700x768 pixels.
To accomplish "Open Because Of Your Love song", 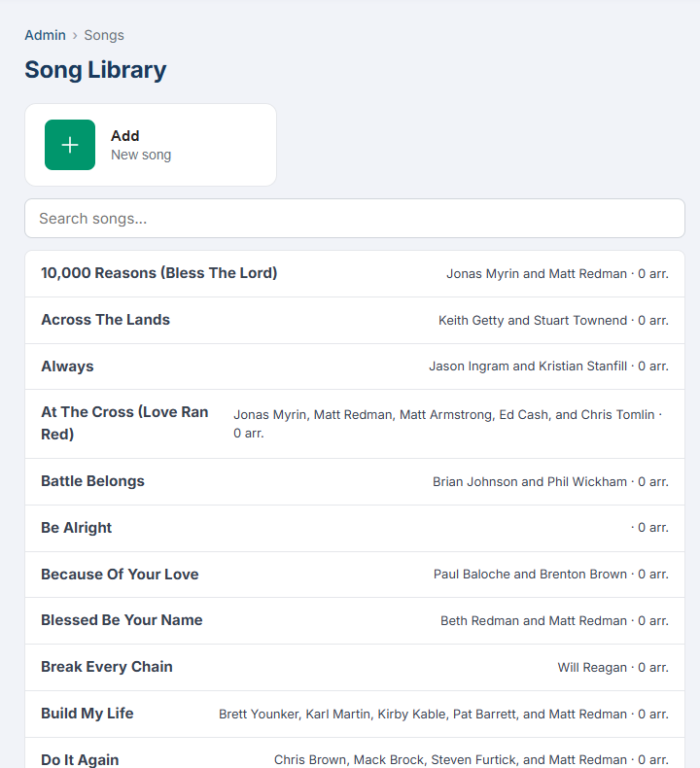I will point(355,574).
